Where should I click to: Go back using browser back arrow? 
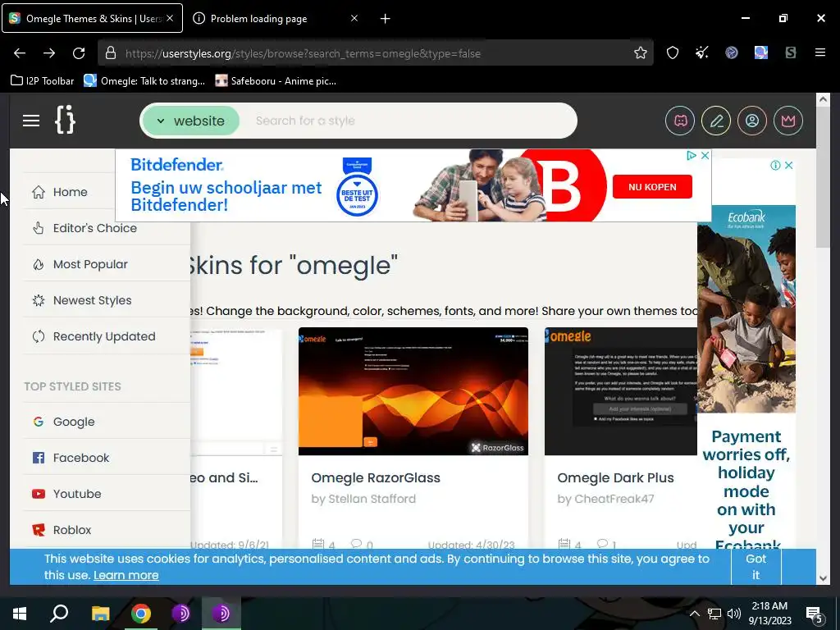point(20,53)
